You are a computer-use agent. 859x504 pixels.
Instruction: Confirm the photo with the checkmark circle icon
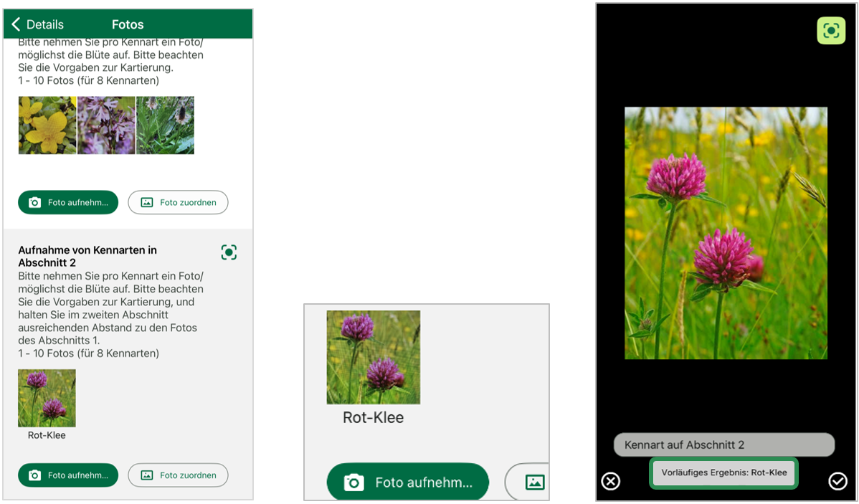[837, 481]
